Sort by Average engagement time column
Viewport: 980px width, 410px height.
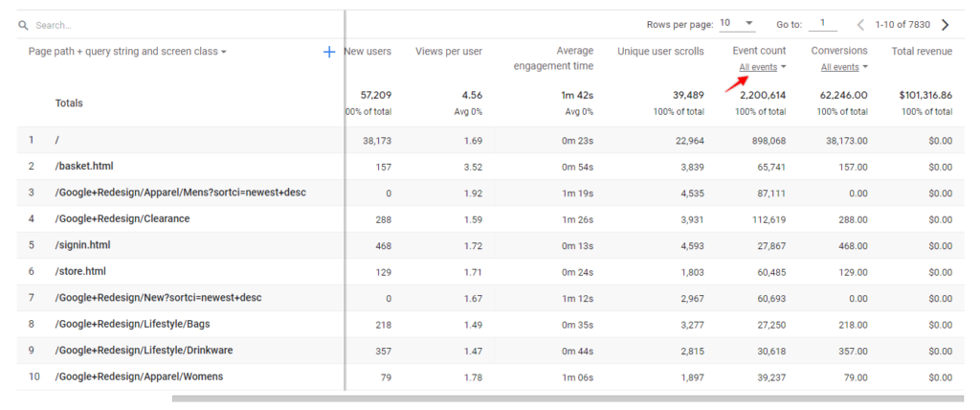click(x=554, y=58)
